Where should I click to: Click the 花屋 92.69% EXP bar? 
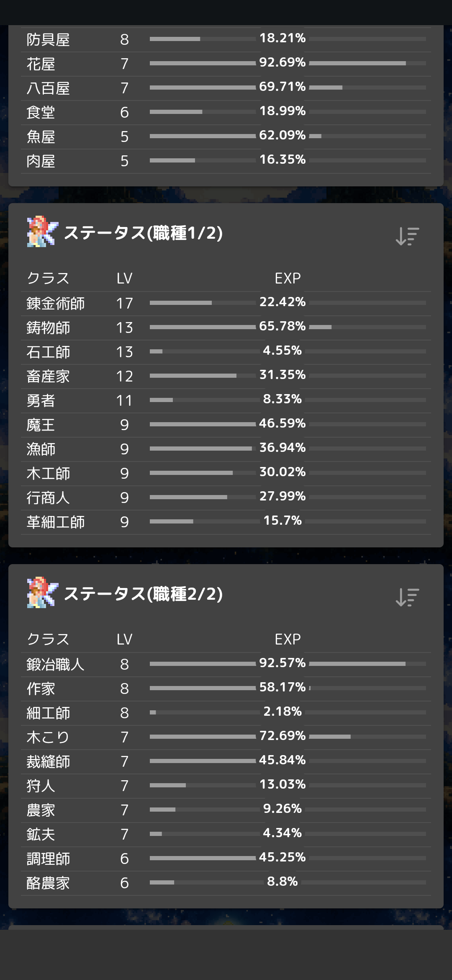pos(367,63)
